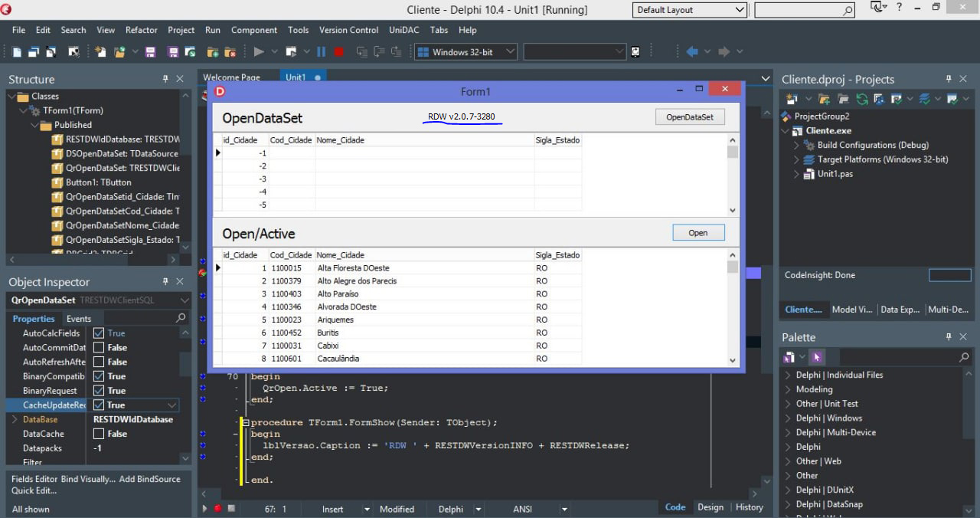Open QrOpenDataSet component selector dropdown
This screenshot has width=980, height=518.
(184, 300)
